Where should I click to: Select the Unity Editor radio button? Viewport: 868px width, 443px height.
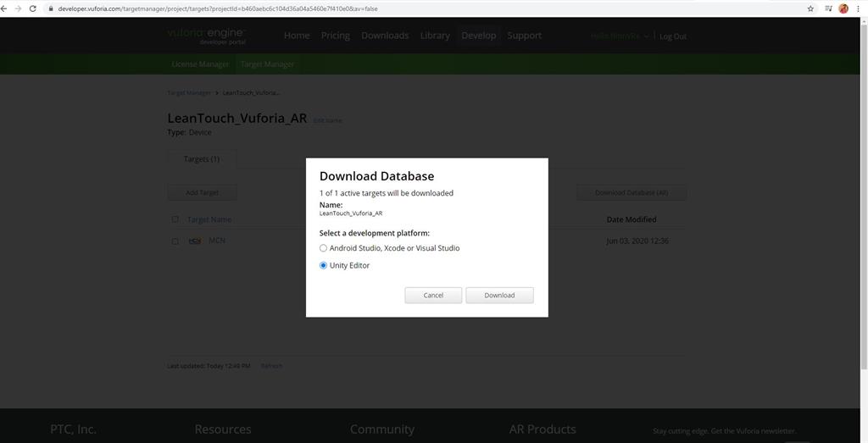[323, 265]
